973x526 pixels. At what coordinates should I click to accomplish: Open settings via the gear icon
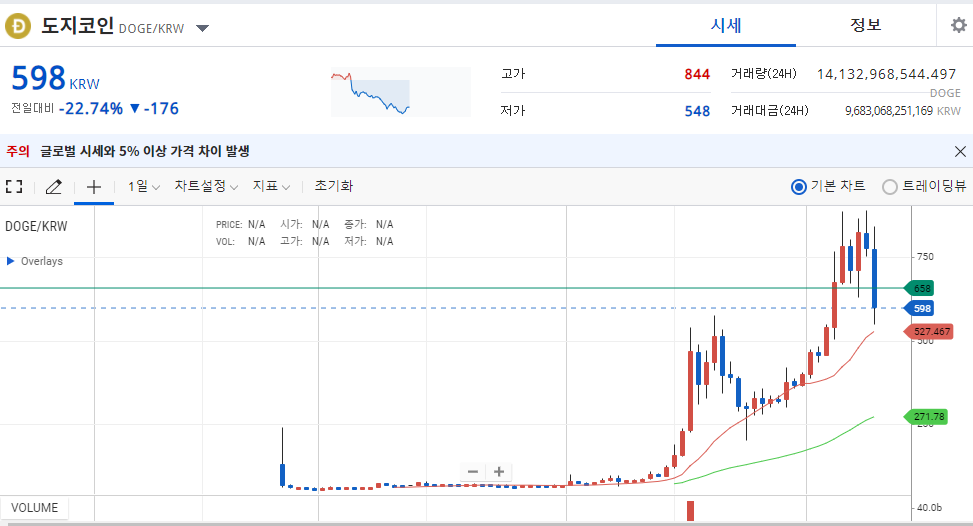pyautogui.click(x=959, y=25)
